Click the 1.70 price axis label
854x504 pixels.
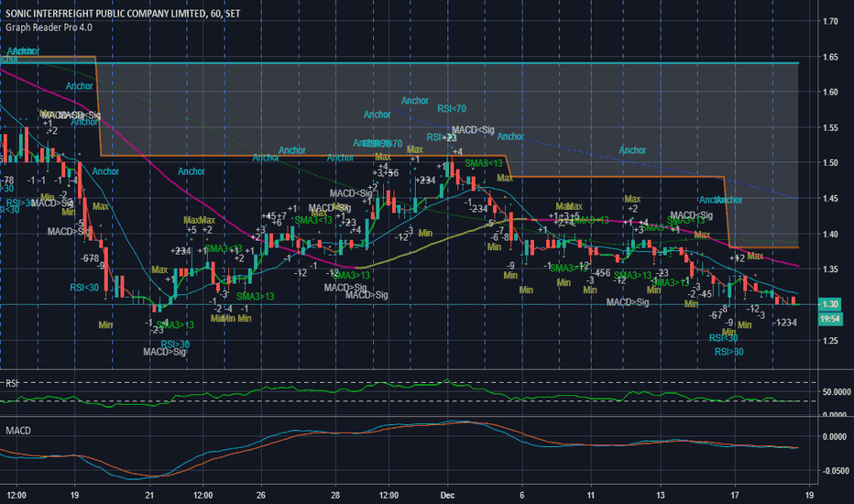click(x=830, y=21)
